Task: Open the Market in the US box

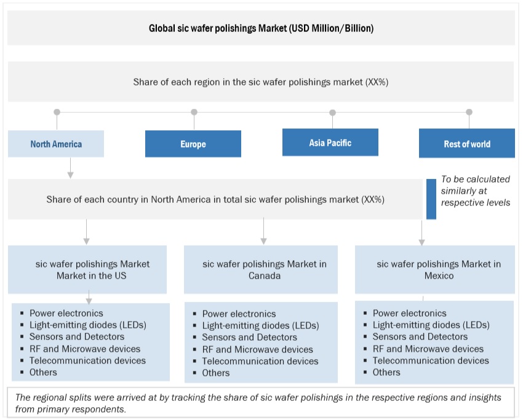Action: click(x=87, y=270)
